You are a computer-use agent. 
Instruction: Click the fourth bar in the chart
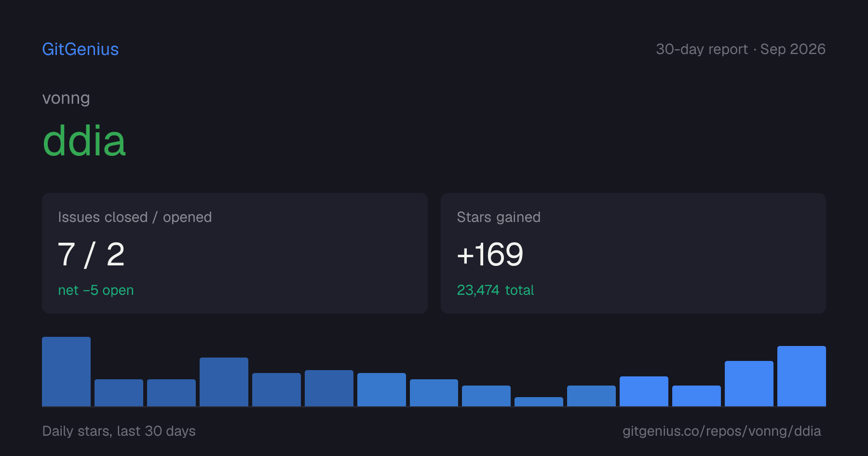224,382
